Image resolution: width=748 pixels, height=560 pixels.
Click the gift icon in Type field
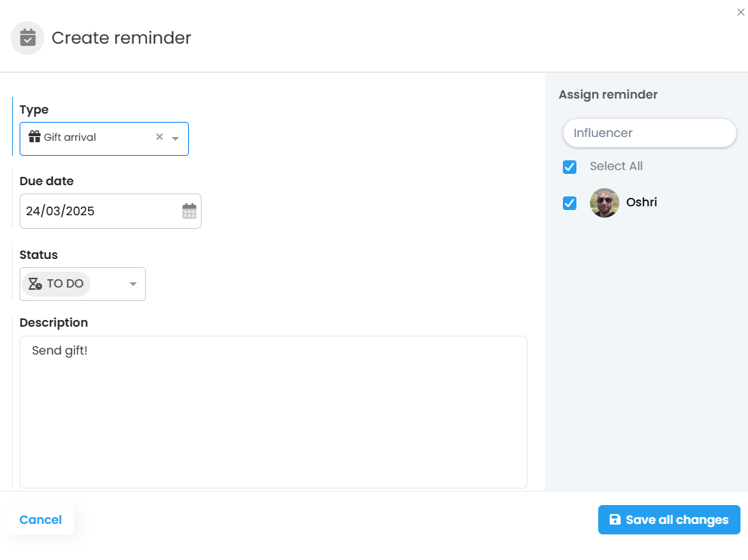[35, 137]
